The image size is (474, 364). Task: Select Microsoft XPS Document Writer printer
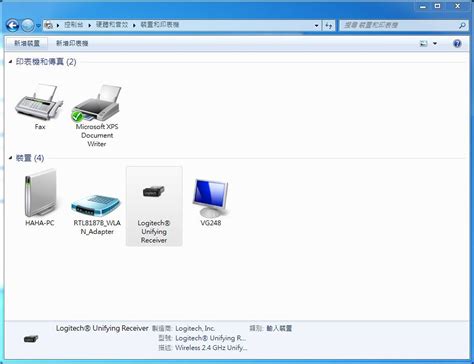pyautogui.click(x=97, y=115)
